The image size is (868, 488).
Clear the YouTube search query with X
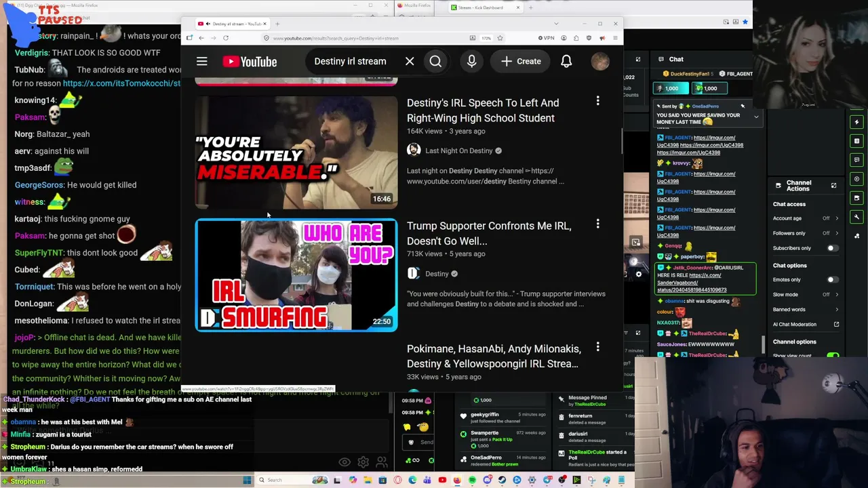coord(410,62)
